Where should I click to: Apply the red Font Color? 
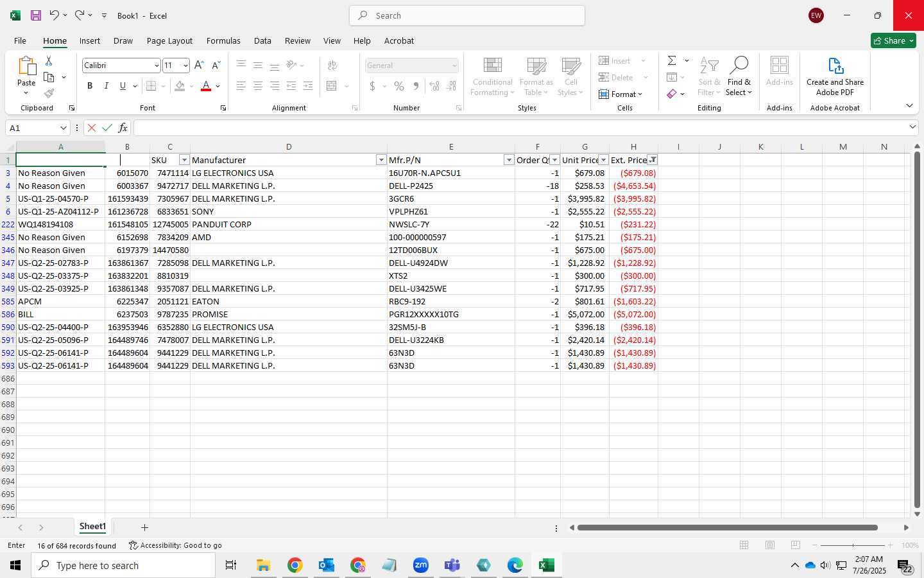click(206, 86)
